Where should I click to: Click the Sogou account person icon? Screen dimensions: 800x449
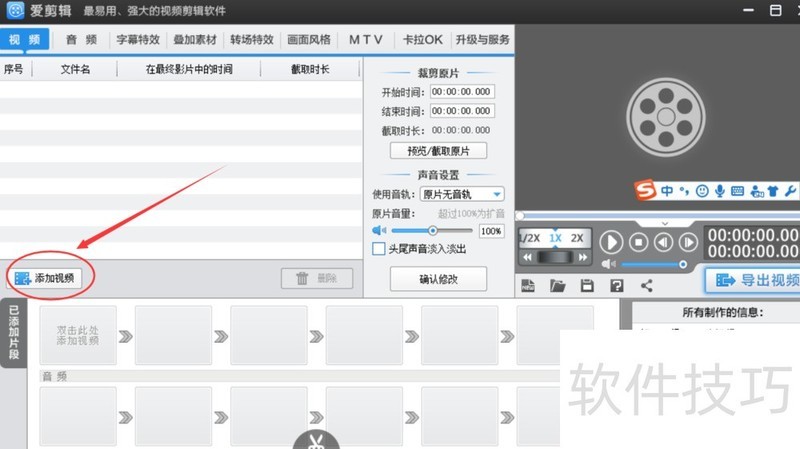[x=757, y=191]
